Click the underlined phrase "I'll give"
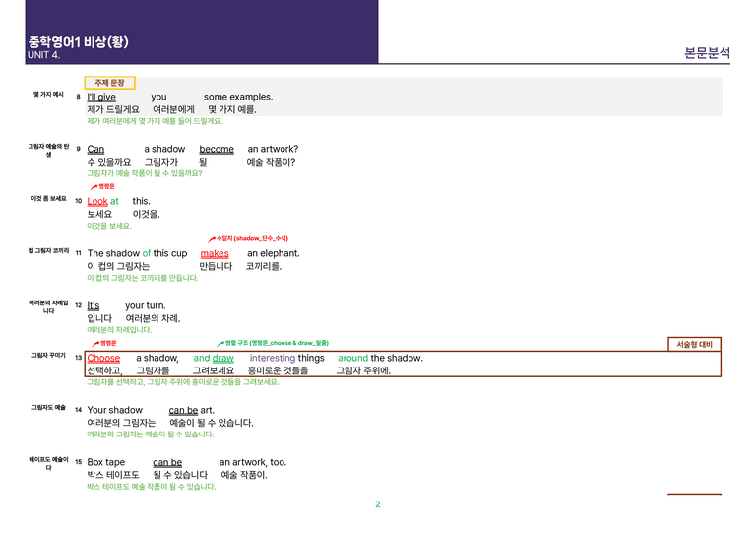This screenshot has height=535, width=756. click(101, 97)
